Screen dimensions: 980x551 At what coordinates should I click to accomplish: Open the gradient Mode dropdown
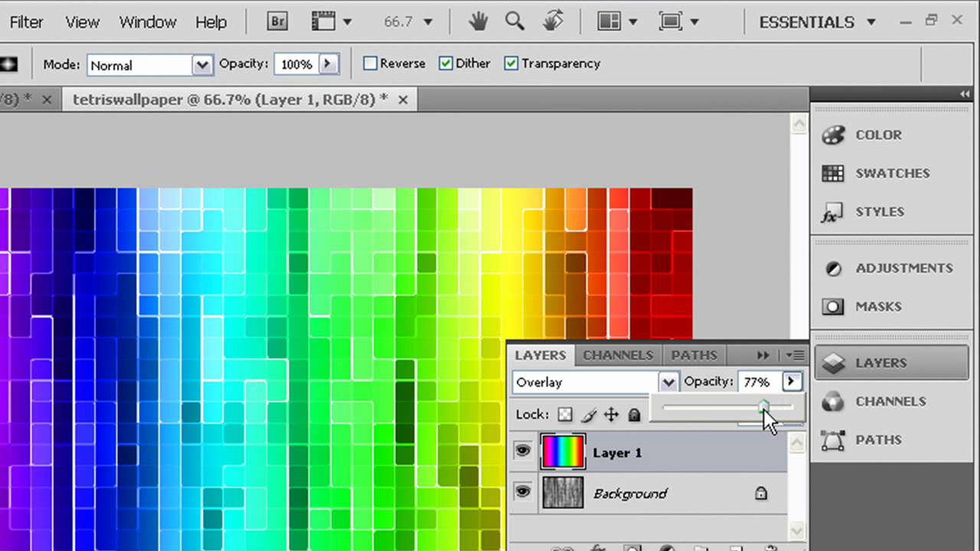click(x=202, y=65)
